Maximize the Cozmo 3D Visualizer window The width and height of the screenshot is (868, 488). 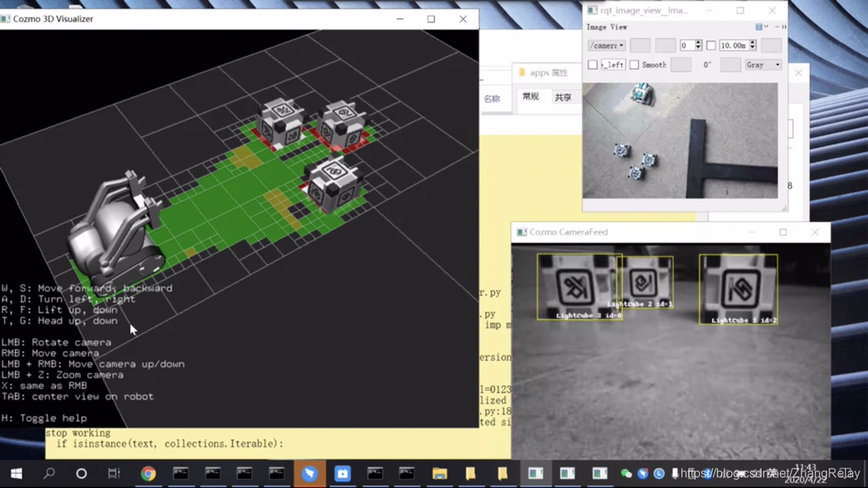point(431,19)
